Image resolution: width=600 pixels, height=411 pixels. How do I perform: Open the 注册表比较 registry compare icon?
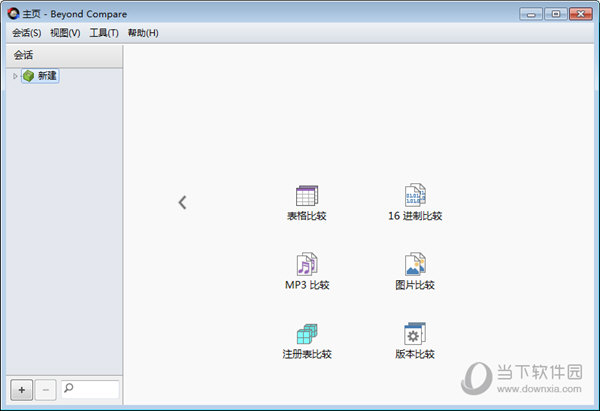pyautogui.click(x=307, y=334)
